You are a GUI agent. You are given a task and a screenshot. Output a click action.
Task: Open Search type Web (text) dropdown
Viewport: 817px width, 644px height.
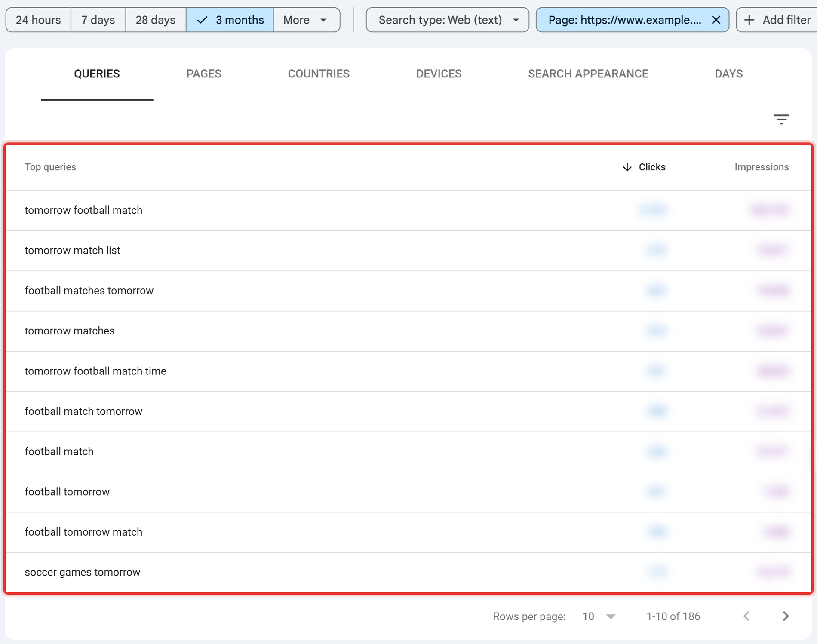click(447, 20)
